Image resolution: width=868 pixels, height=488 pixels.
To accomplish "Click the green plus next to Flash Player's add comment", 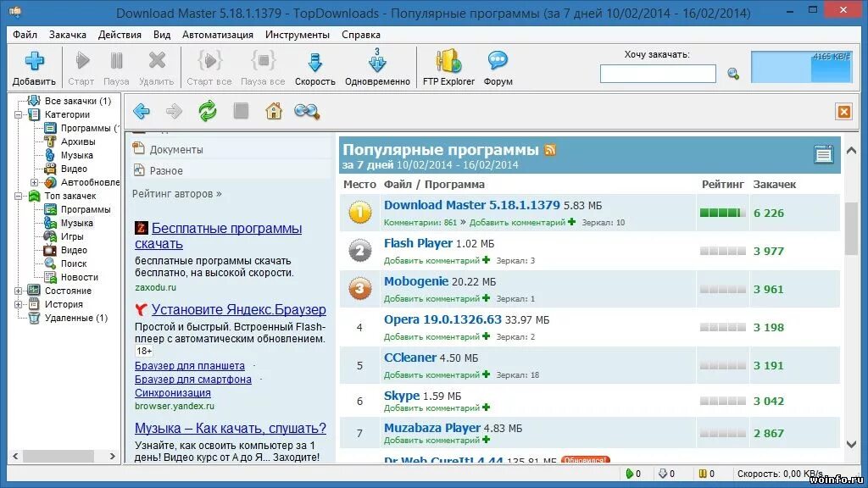I will click(486, 260).
